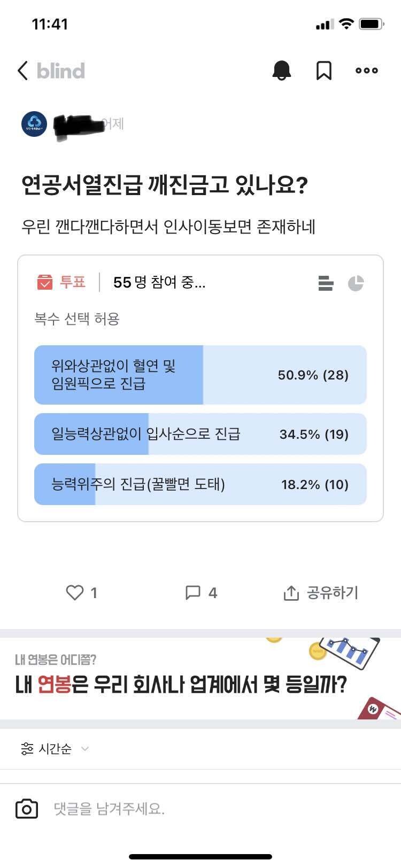Click the author's profile avatar

click(x=34, y=124)
